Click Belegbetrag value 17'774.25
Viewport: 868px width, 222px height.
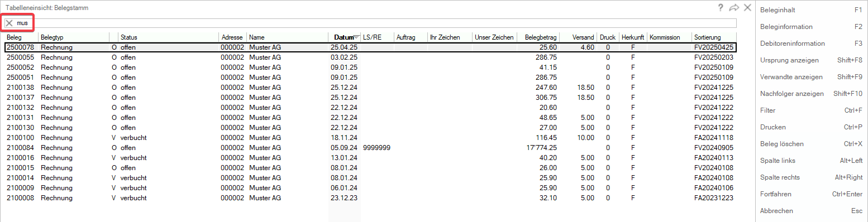tap(542, 148)
